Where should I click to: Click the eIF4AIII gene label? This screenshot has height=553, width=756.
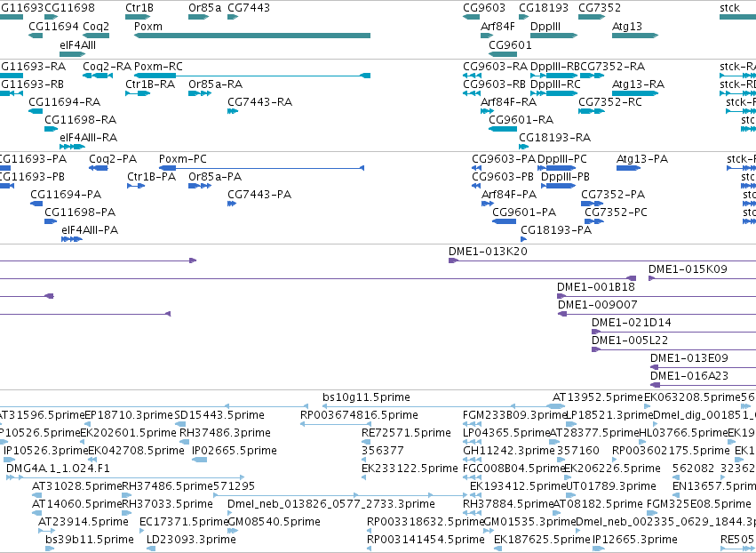[77, 44]
